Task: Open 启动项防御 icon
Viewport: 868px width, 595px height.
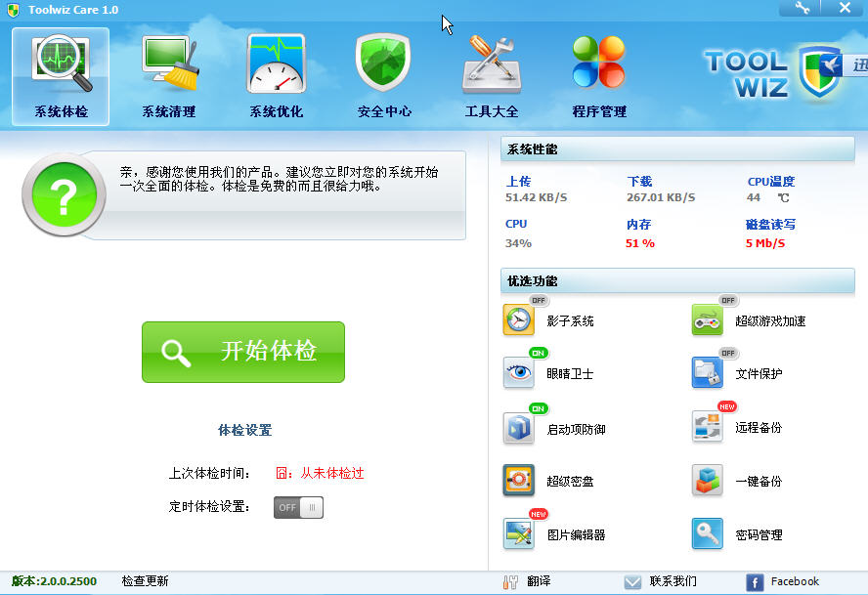Action: click(519, 428)
